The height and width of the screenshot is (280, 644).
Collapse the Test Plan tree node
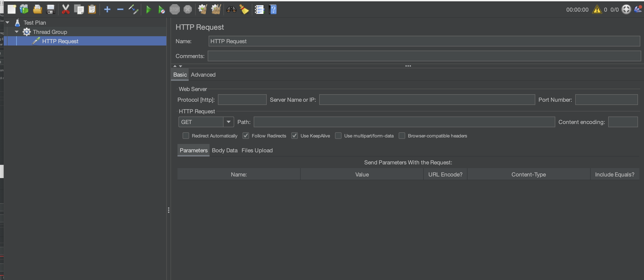7,23
